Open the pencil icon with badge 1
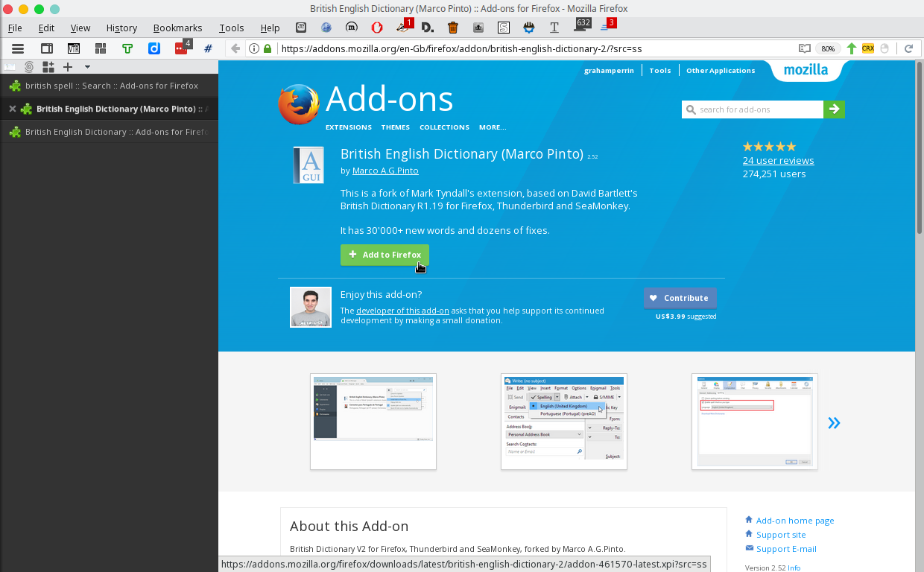 click(404, 27)
